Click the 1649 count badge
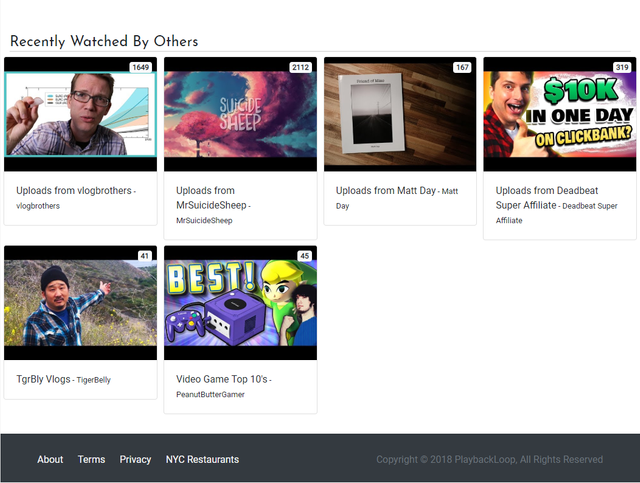640x483 pixels. [x=141, y=67]
